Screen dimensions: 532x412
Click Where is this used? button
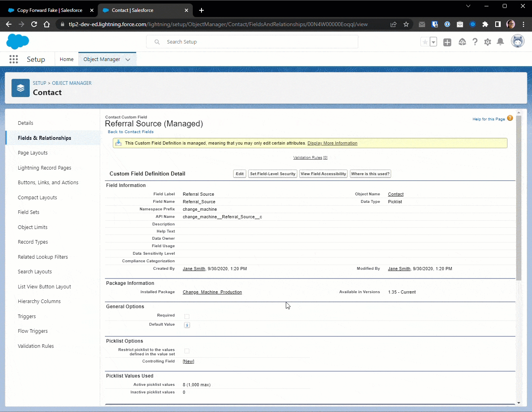[x=370, y=174]
